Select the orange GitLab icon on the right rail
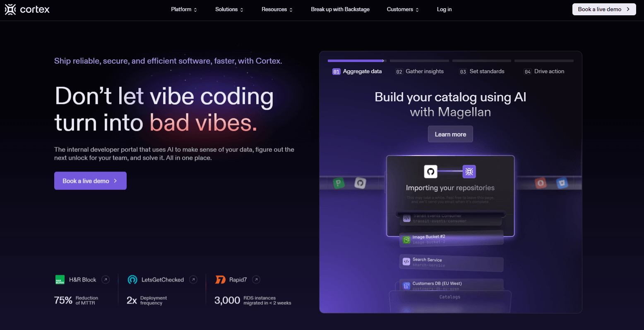Screen dimensions: 644x330 point(541,182)
